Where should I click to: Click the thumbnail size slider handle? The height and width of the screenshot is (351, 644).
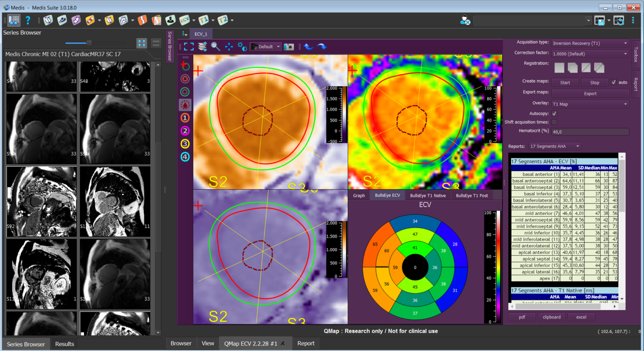89,43
